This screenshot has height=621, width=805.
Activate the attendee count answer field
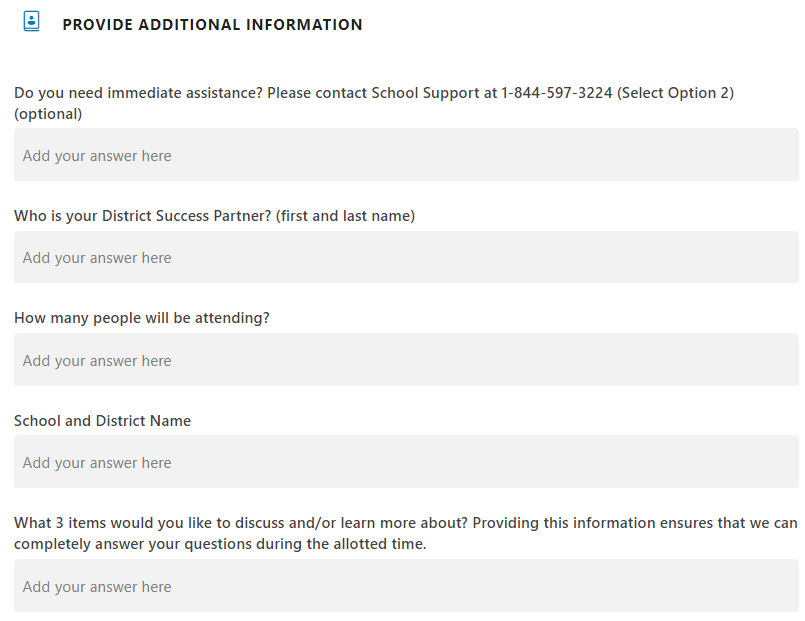406,360
